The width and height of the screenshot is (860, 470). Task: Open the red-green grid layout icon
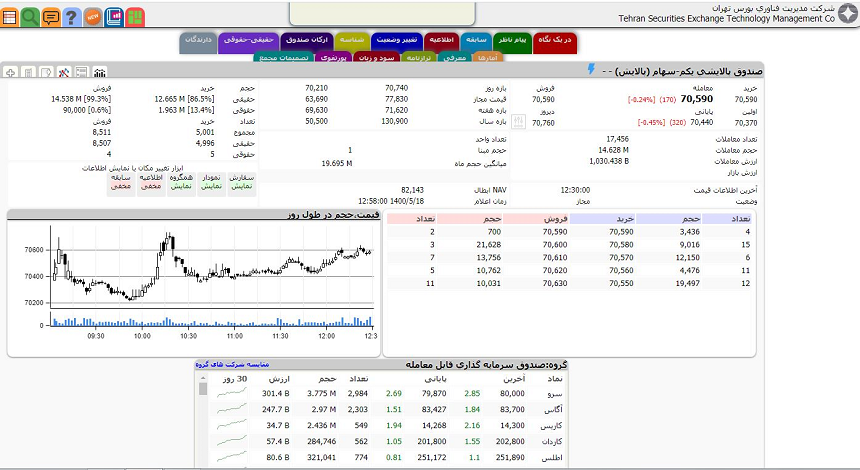pos(134,17)
